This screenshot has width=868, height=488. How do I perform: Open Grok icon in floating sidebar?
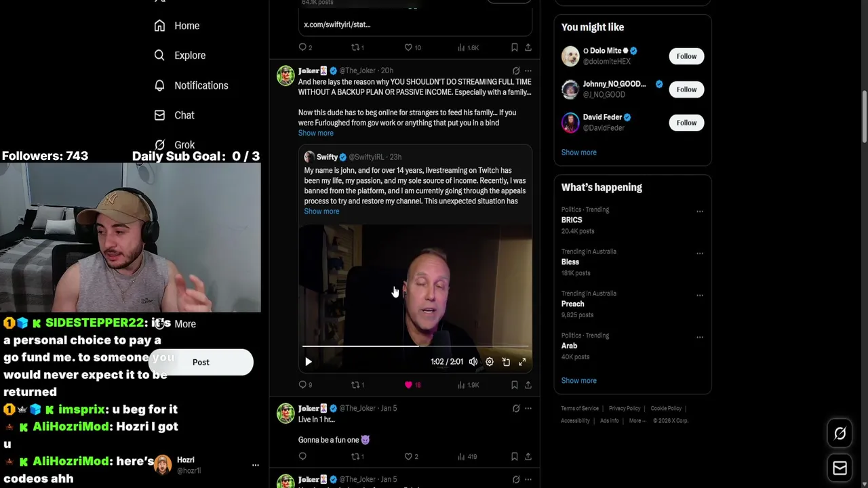[840, 434]
